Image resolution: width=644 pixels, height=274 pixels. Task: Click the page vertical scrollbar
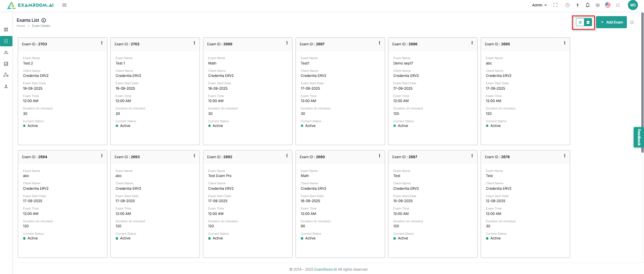pos(642,84)
